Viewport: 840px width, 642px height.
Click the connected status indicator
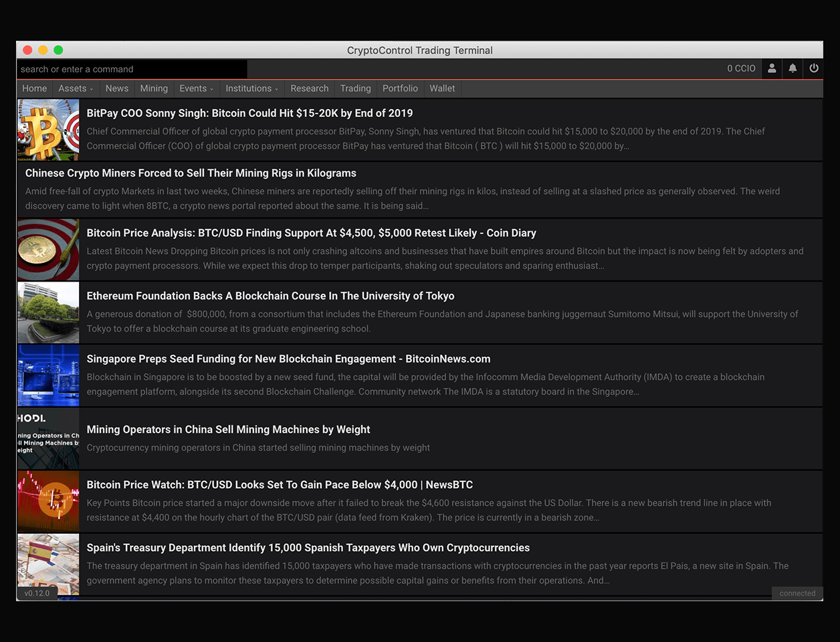click(797, 593)
